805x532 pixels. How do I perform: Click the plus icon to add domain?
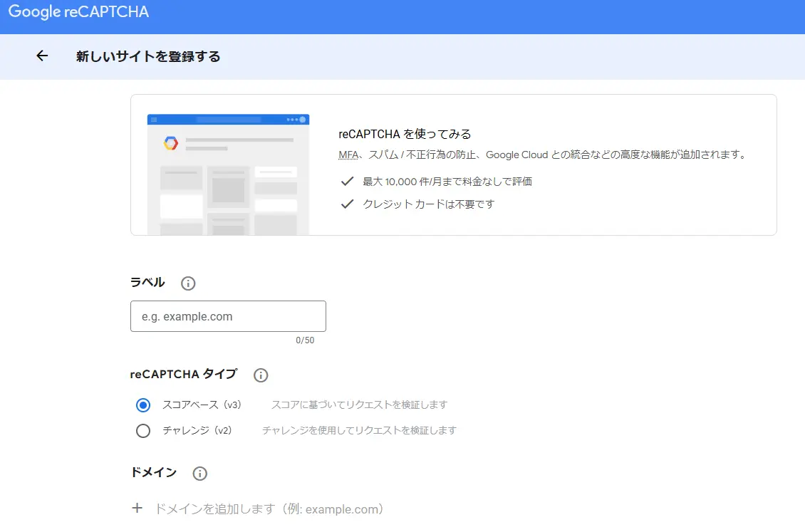137,508
